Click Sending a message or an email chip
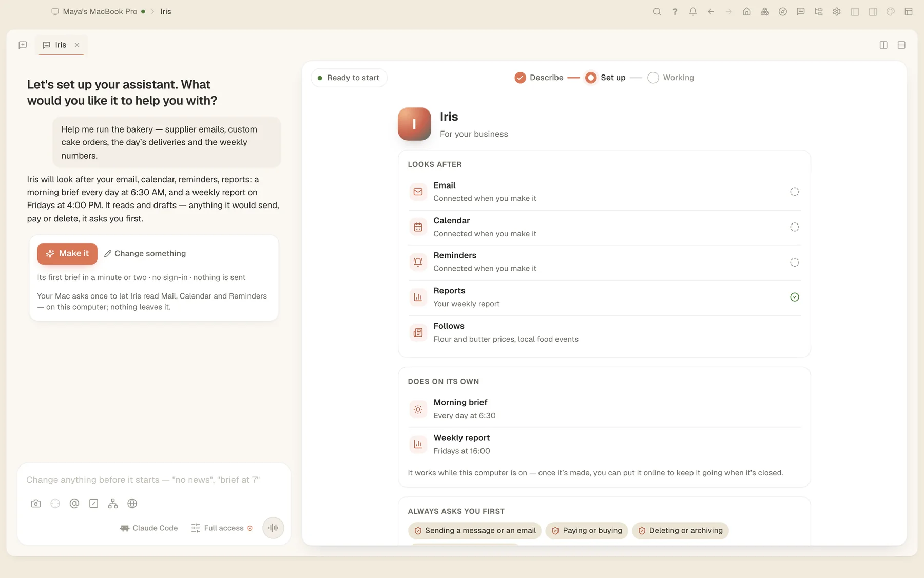The image size is (924, 578). coord(475,531)
